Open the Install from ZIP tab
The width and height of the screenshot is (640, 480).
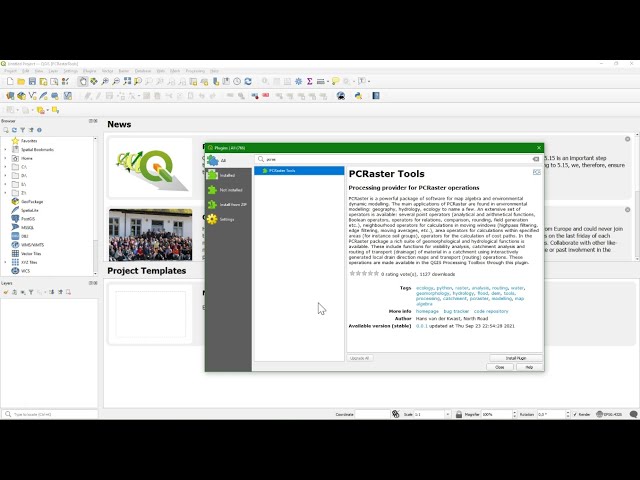click(x=229, y=204)
